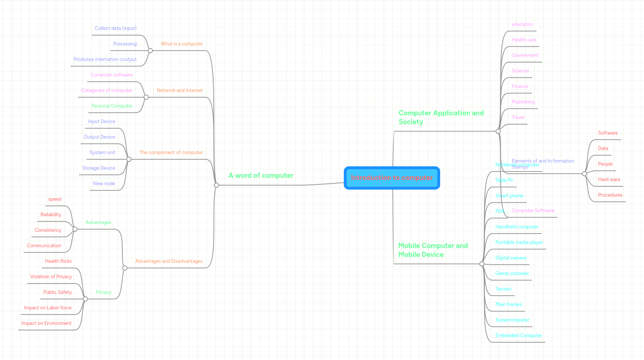The image size is (644, 360).
Task: Select the Impact on Environment node
Action: coord(46,323)
